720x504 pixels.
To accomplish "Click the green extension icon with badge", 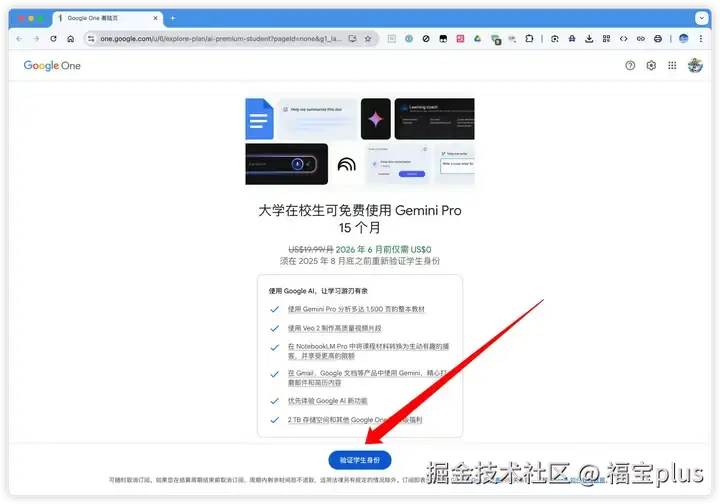I will click(x=495, y=39).
